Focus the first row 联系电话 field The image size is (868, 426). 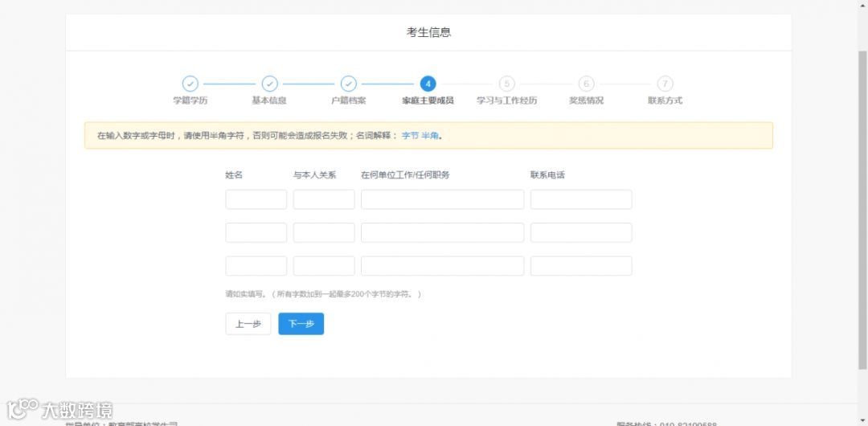click(581, 199)
